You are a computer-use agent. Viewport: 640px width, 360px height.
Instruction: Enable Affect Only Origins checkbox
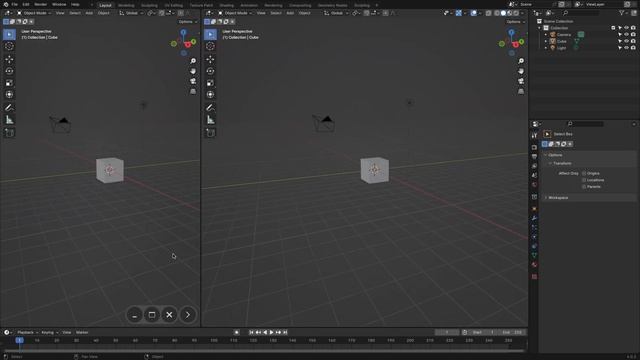(x=584, y=173)
